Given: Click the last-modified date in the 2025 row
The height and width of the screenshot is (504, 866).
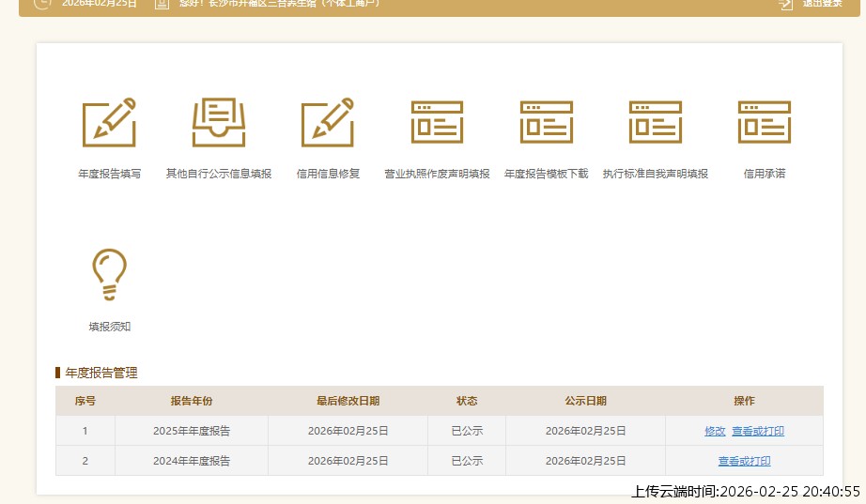Looking at the screenshot, I should point(348,431).
